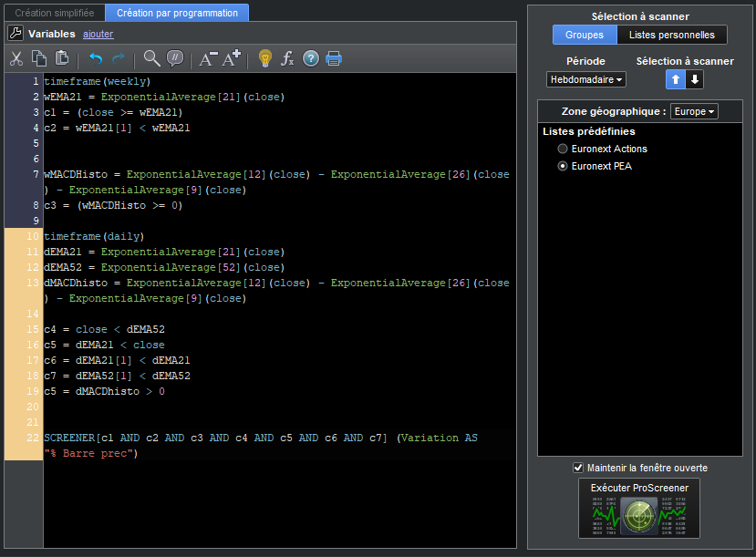Expand the Zone géographique Europe dropdown
This screenshot has height=557, width=756.
(694, 111)
